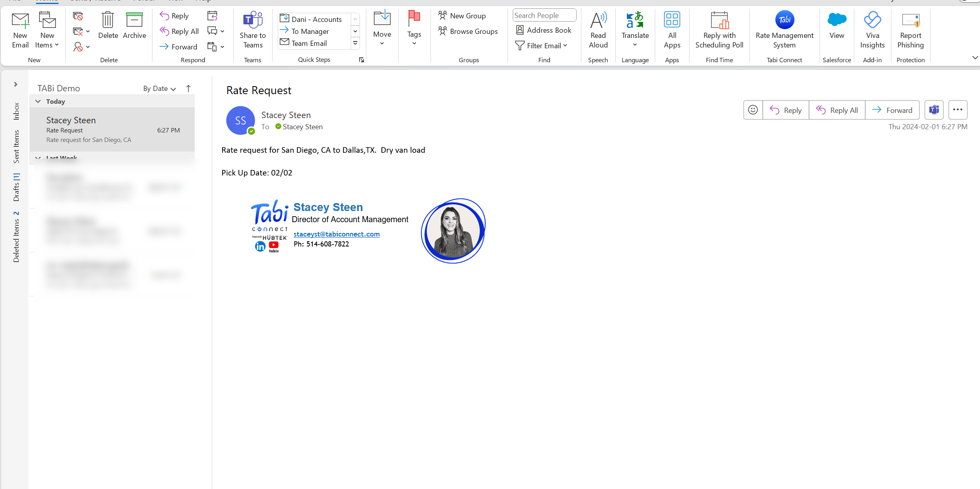Click the Share to Teams icon
This screenshot has width=980, height=489.
tap(253, 20)
